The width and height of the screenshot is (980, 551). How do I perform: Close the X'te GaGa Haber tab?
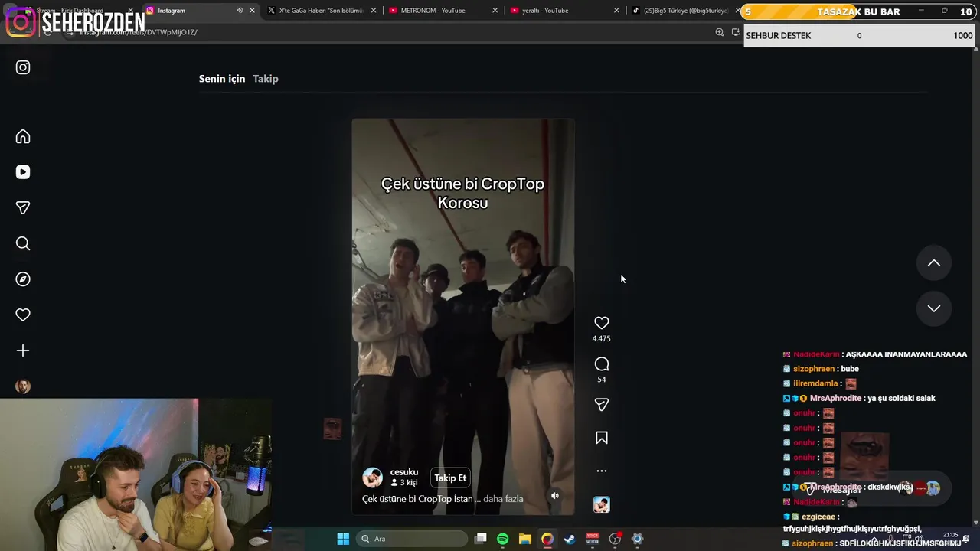(x=374, y=11)
